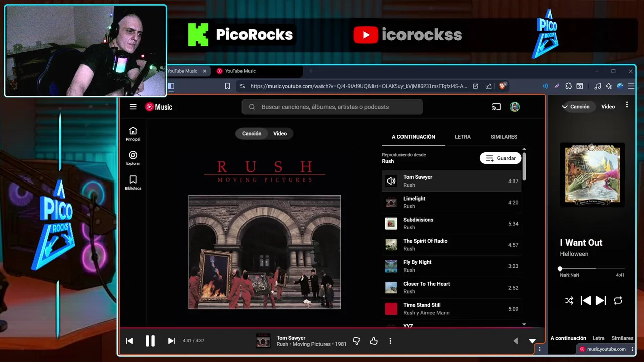Viewport: 644px width, 362px height.
Task: Toggle repeat in the mini player
Action: (x=618, y=301)
